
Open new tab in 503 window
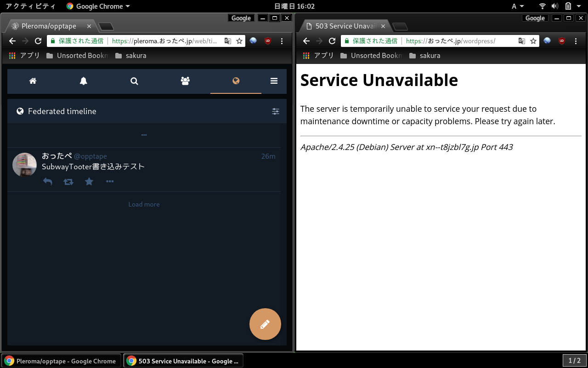[x=400, y=27]
